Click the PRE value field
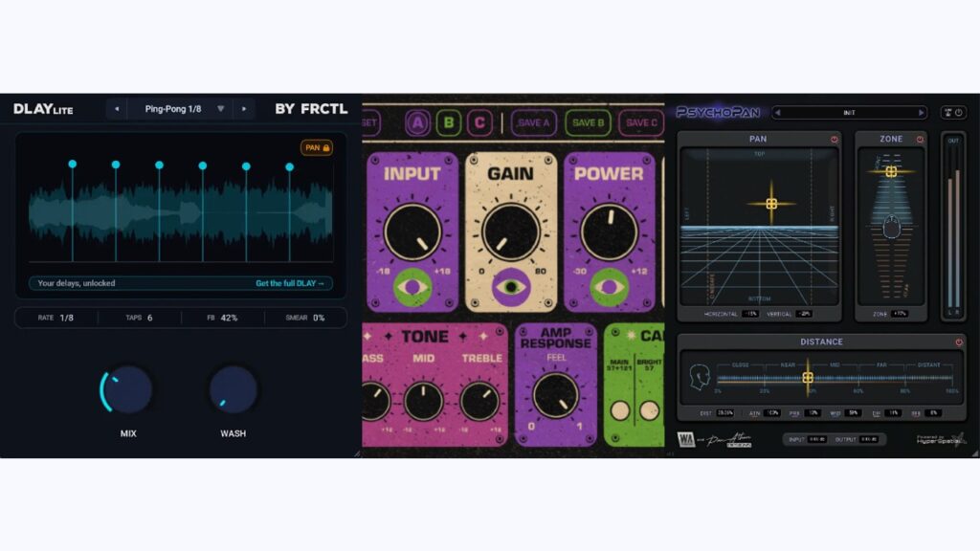This screenshot has width=980, height=551. click(813, 413)
